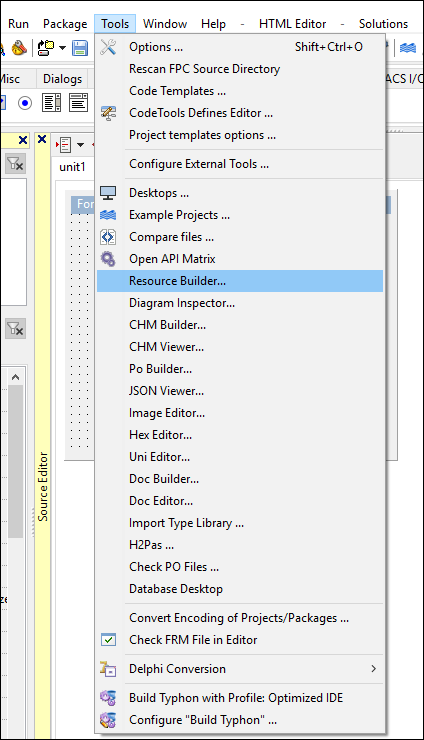The image size is (424, 740).
Task: Click the Compare files icon
Action: pyautogui.click(x=108, y=237)
